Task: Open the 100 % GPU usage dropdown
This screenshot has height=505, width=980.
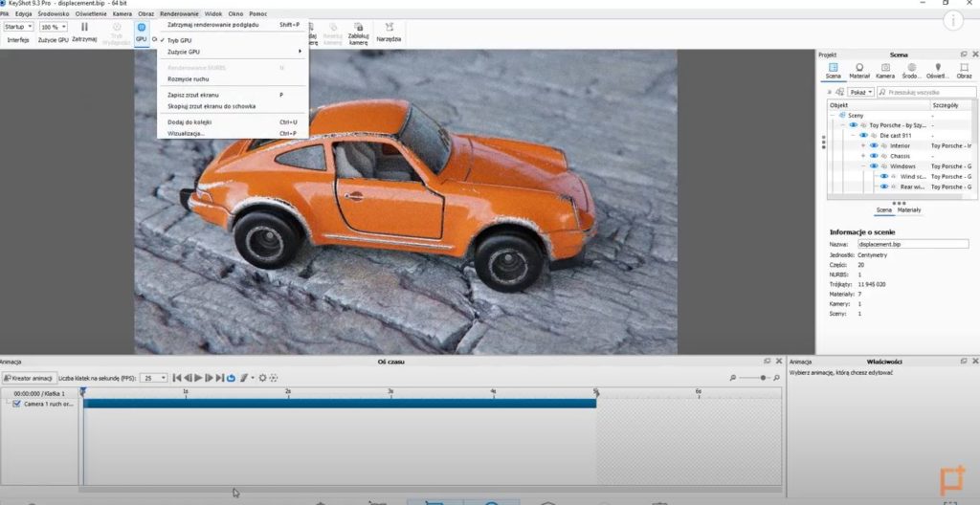Action: 54,27
